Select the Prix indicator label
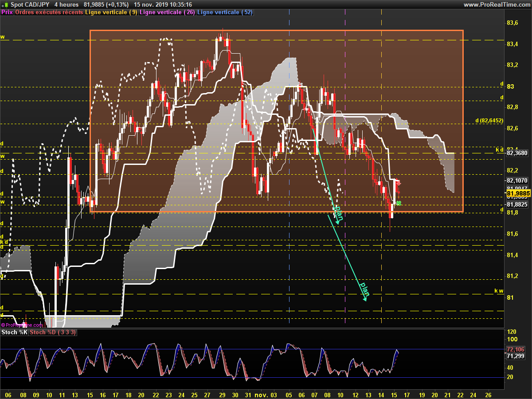Image resolution: width=532 pixels, height=399 pixels. coord(7,12)
